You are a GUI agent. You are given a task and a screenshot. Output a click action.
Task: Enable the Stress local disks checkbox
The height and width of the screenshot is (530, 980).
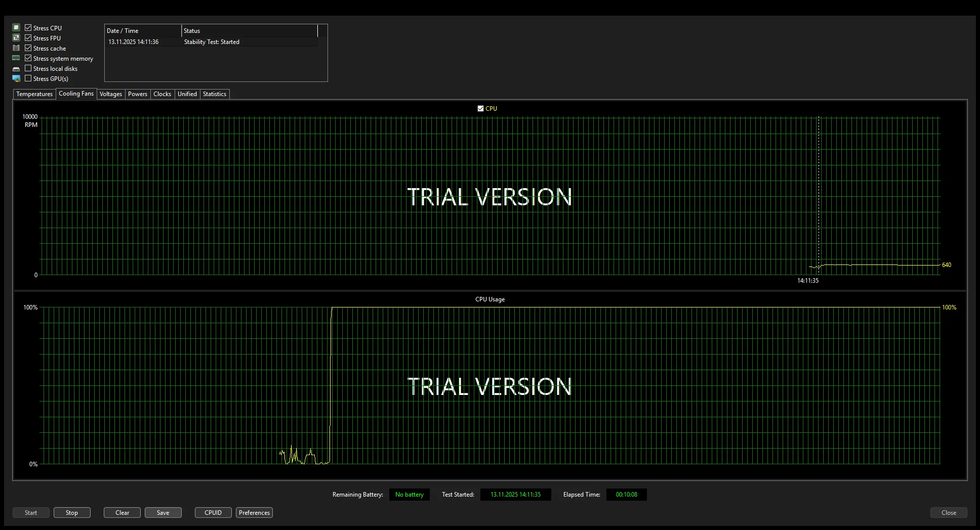pos(28,68)
